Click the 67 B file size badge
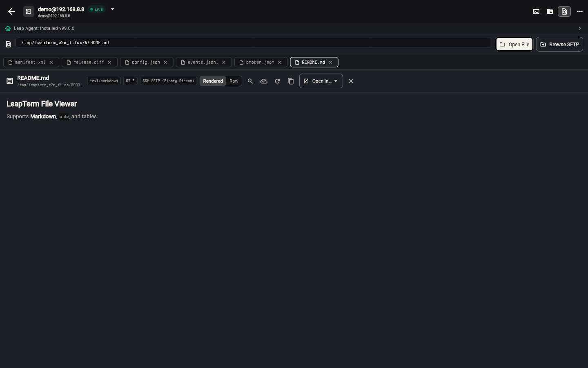This screenshot has width=588, height=368. (130, 81)
